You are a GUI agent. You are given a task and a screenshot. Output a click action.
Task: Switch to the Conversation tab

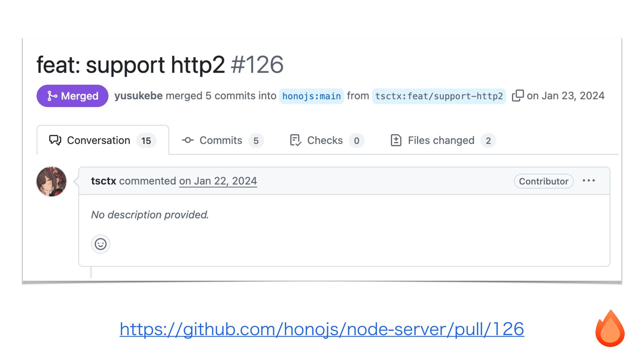click(99, 140)
